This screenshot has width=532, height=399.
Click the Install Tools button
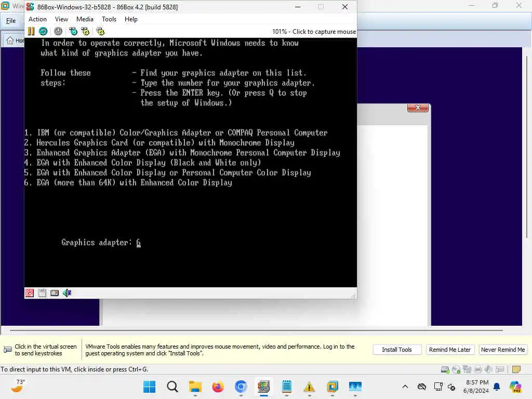397,350
